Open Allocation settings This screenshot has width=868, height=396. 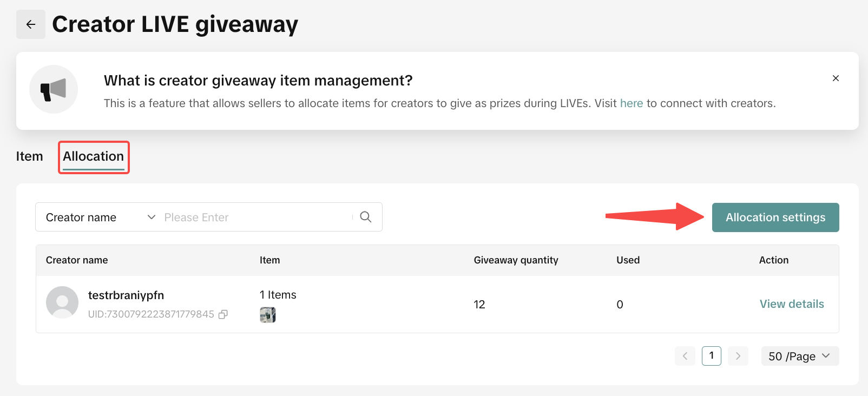coord(775,217)
